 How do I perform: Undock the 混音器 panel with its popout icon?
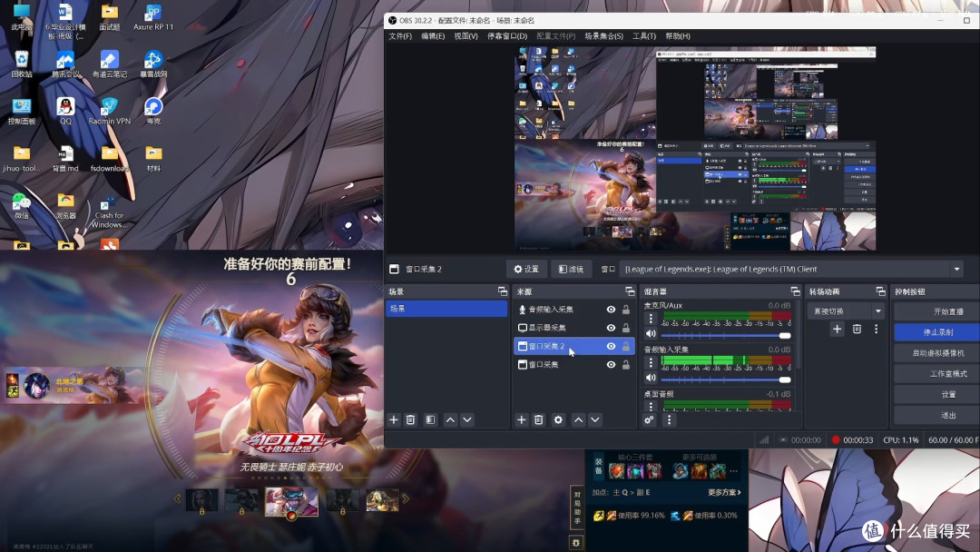click(x=795, y=291)
